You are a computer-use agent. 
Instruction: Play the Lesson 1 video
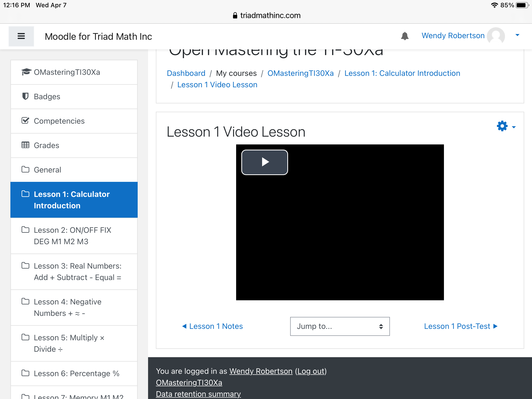coord(264,162)
